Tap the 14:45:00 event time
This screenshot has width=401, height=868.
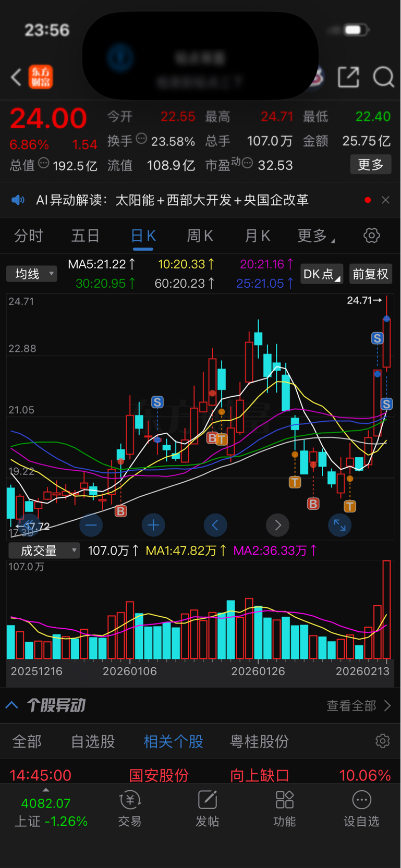40,775
